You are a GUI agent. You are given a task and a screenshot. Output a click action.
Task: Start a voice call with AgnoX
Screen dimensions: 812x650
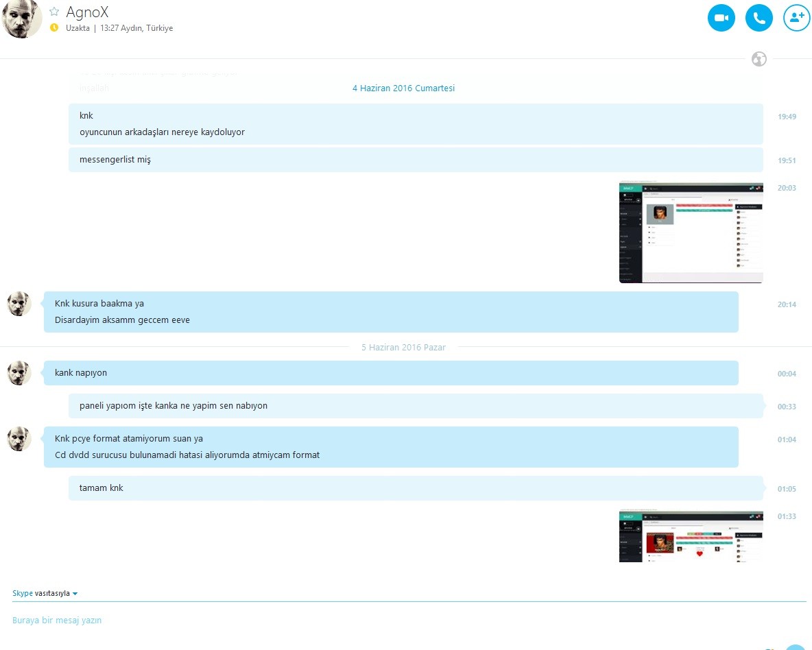(759, 18)
